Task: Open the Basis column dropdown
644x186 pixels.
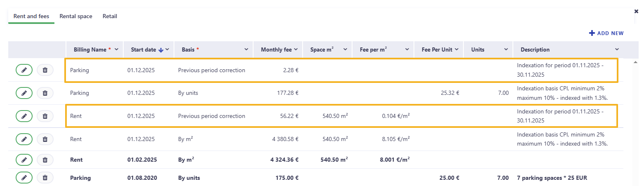Action: pyautogui.click(x=246, y=49)
